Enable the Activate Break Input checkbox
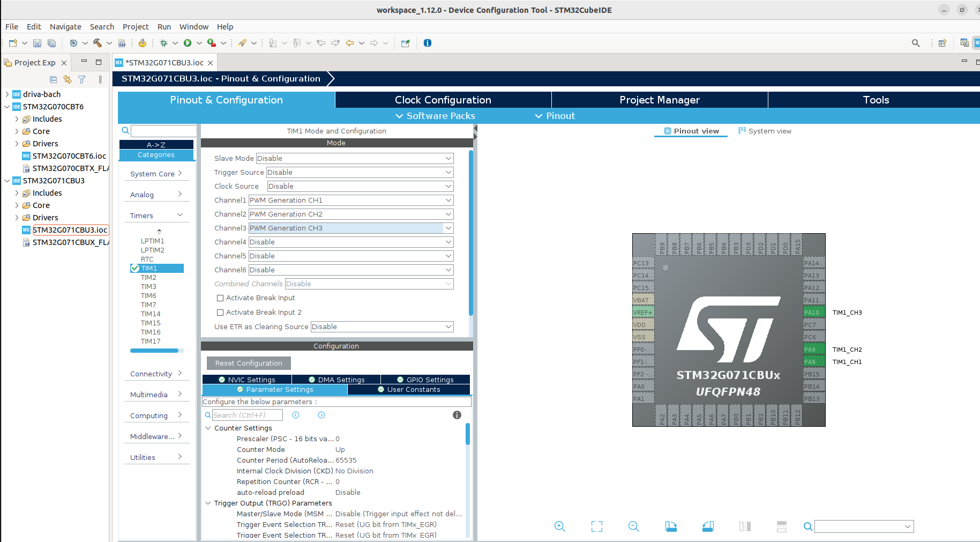 click(220, 298)
